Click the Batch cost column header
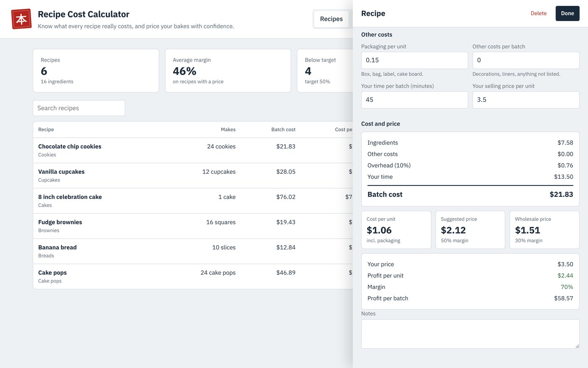Screen dimensions: 588x368 tap(283, 130)
